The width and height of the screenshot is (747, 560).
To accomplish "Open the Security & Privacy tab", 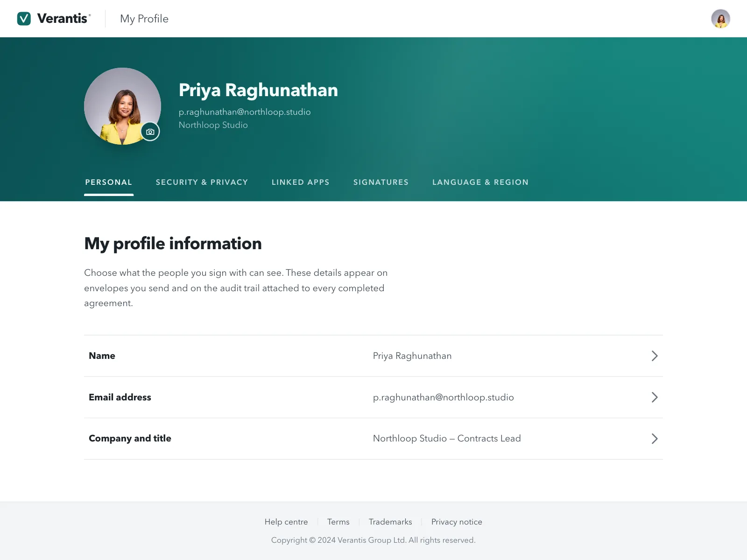I will pos(202,182).
